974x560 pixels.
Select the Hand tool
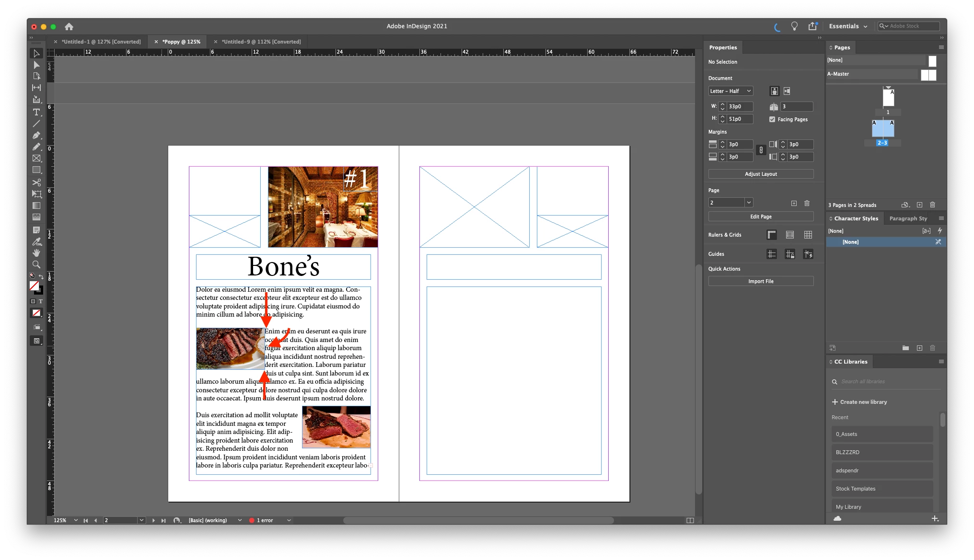[36, 253]
